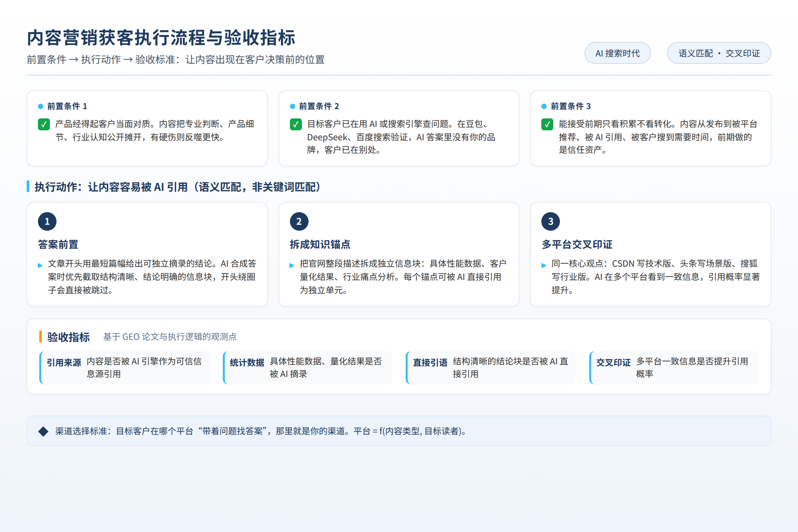Image resolution: width=798 pixels, height=532 pixels.
Task: Click the blue dot beside 前置条件 2
Action: coord(293,106)
